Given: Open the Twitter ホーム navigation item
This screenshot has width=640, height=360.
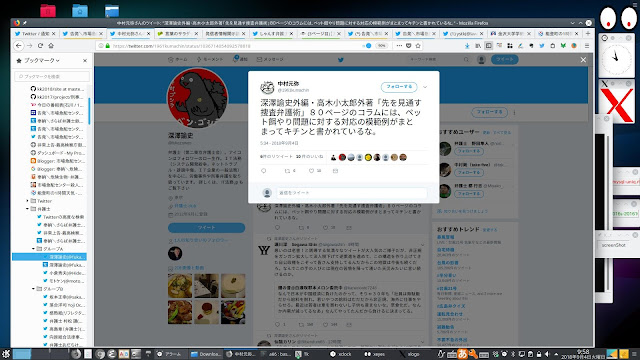Looking at the screenshot, I should point(178,60).
